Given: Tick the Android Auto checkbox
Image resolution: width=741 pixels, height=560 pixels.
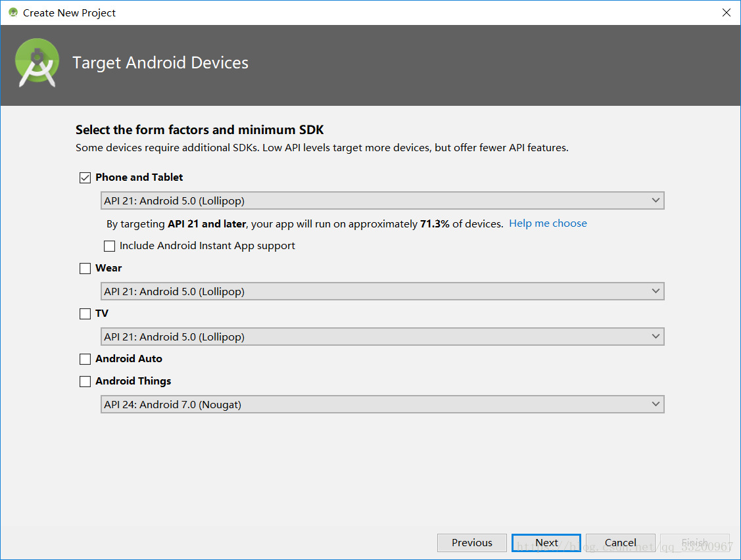Looking at the screenshot, I should [85, 359].
